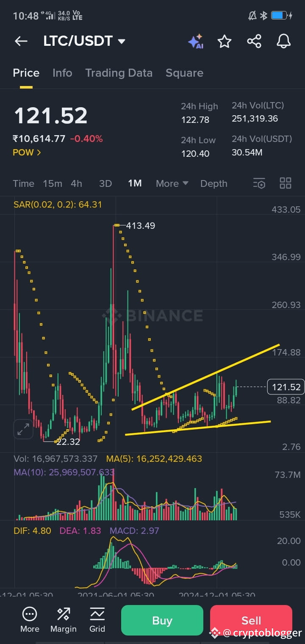Open the LTC/USDT pair selector dropdown
This screenshot has width=305, height=644.
pos(84,41)
